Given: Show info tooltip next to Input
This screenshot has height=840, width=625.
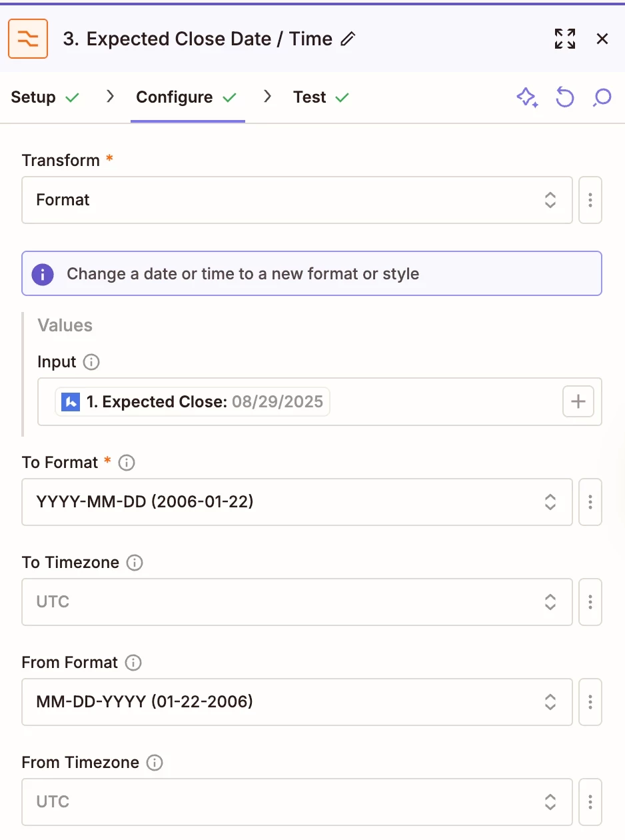Looking at the screenshot, I should pyautogui.click(x=91, y=362).
